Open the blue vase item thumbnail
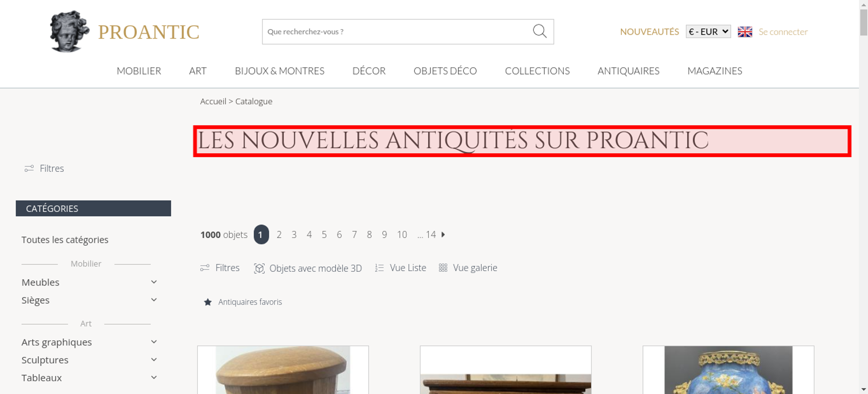Viewport: 868px width, 394px height. tap(728, 370)
